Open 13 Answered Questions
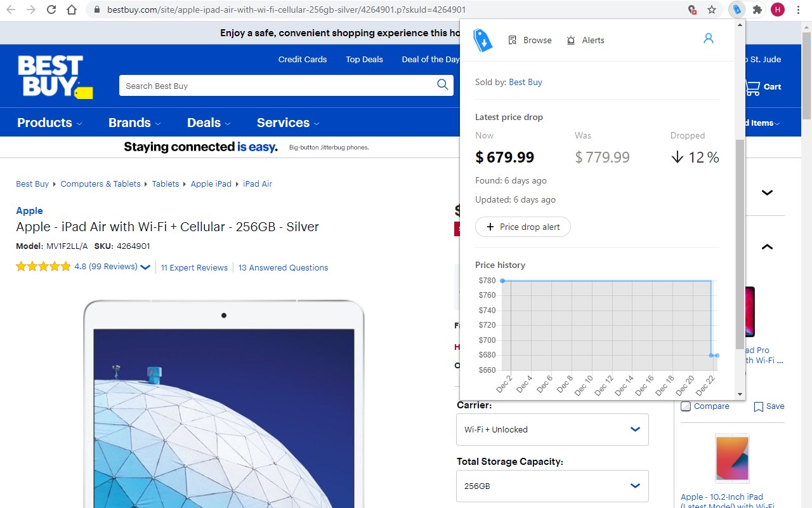 click(x=283, y=267)
